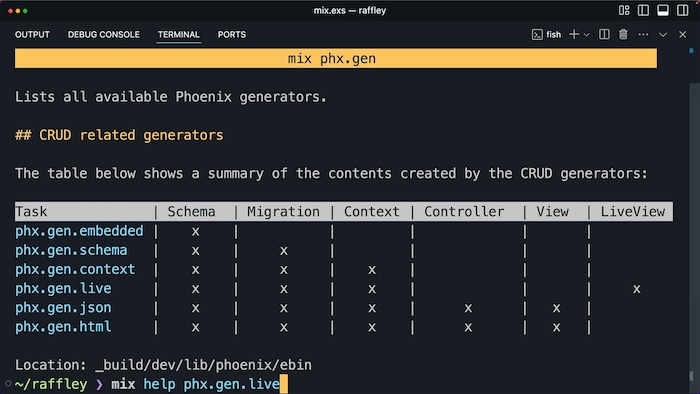Viewport: 700px width, 394px height.
Task: Click the CRUD related generators heading
Action: point(119,135)
